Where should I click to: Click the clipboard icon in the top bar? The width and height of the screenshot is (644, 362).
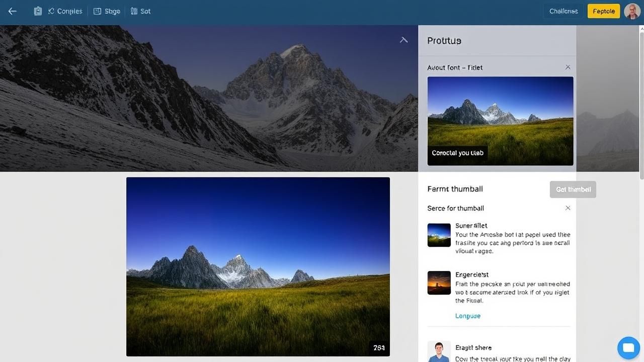38,11
